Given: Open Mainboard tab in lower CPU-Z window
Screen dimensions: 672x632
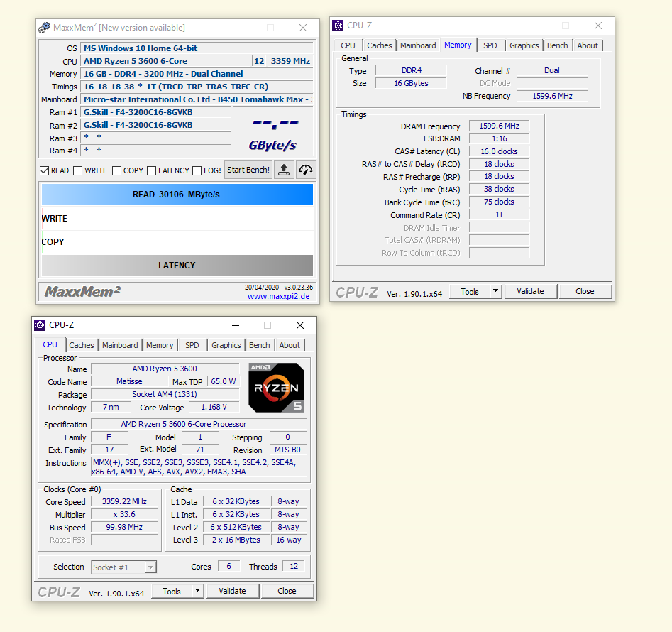Looking at the screenshot, I should tap(120, 345).
